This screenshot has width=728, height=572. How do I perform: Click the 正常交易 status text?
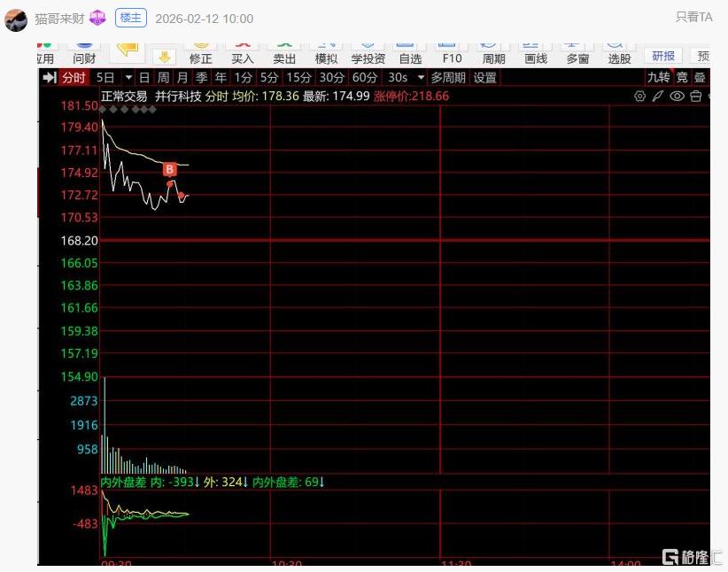[124, 97]
